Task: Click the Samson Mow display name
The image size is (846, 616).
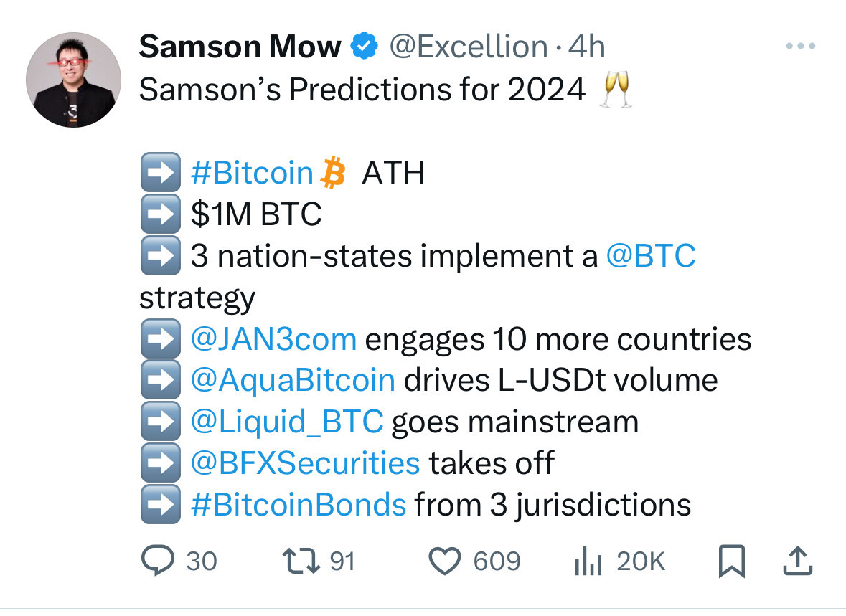Action: click(240, 47)
